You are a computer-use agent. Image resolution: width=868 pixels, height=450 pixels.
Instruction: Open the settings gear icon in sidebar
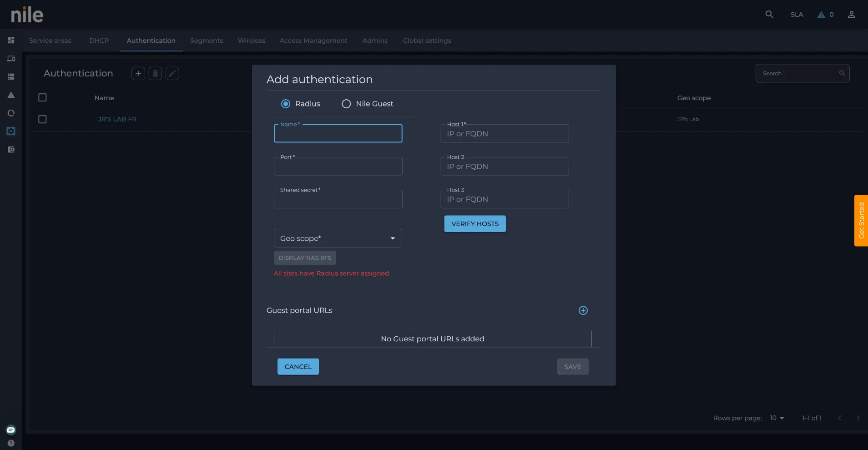(x=11, y=131)
